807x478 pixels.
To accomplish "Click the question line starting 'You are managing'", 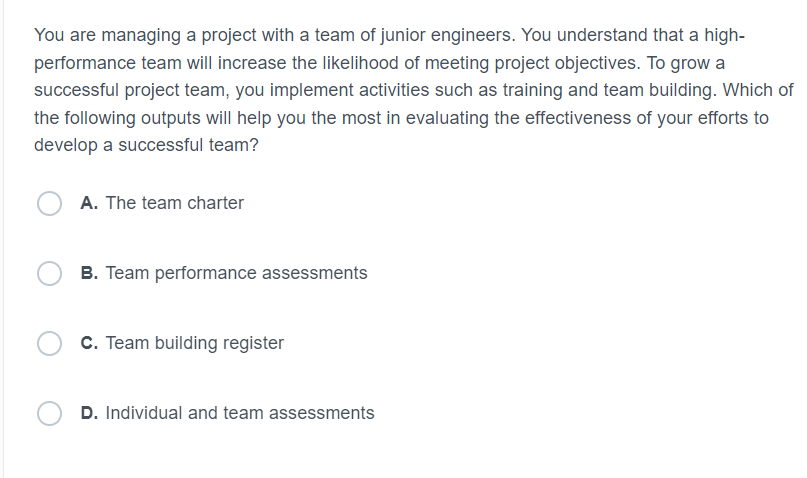I will pyautogui.click(x=389, y=35).
